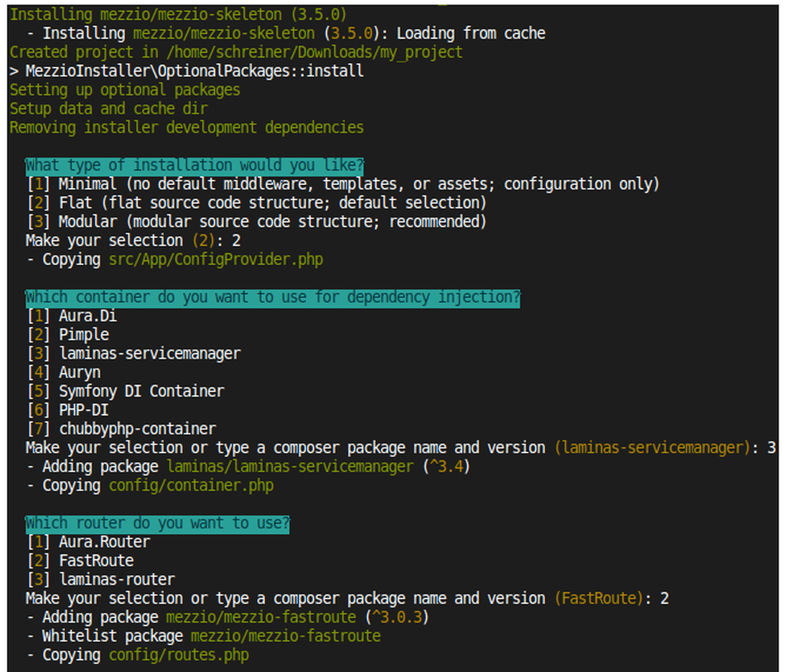Click 'Removing installer development dependencies' line

[186, 128]
